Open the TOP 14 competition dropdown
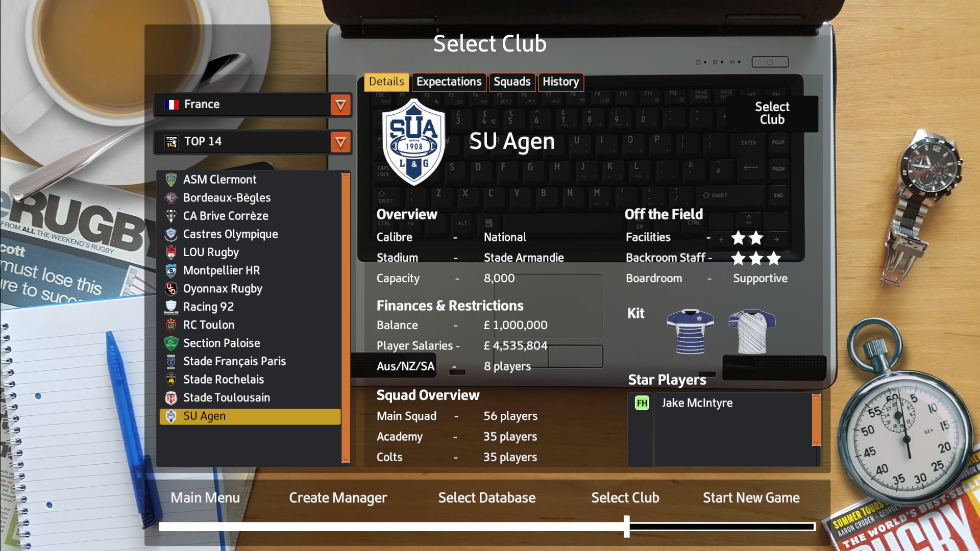 340,142
